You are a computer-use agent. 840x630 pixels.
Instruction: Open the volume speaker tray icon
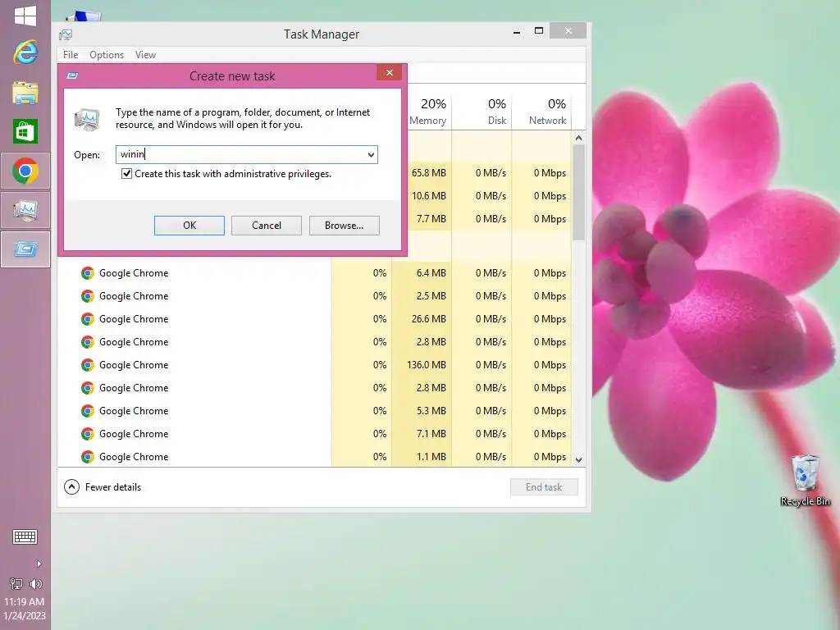tap(36, 584)
